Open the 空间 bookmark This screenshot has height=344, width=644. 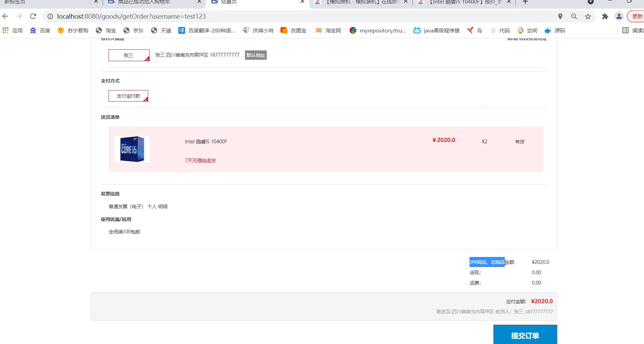pos(527,30)
